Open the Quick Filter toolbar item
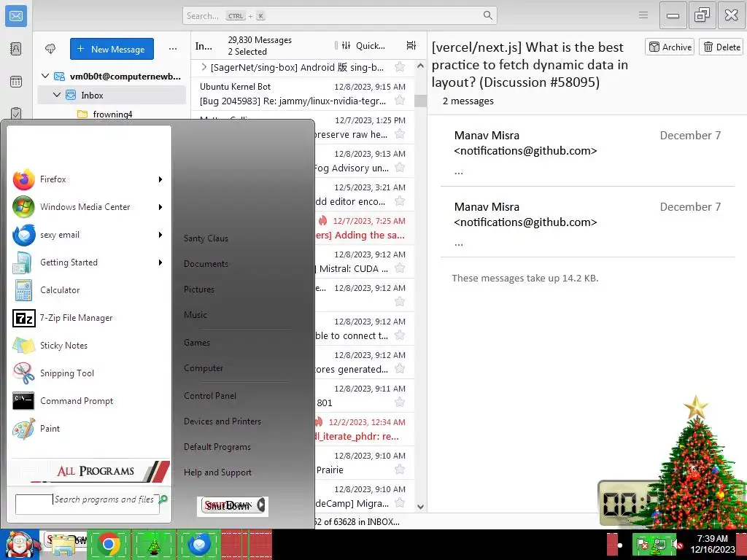This screenshot has height=560, width=747. point(363,46)
